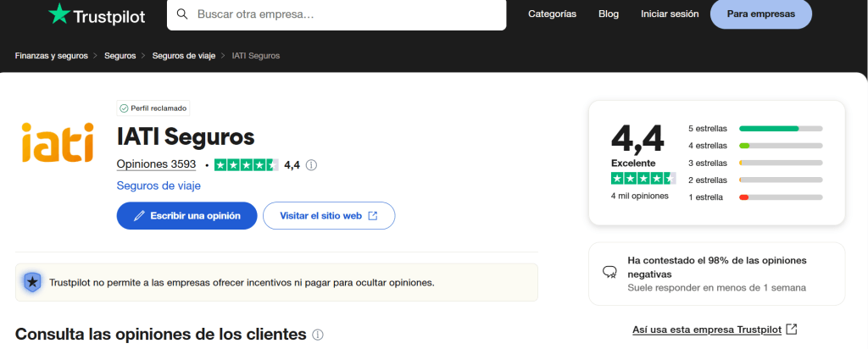Click the Perfil reclamado verified badge
This screenshot has height=349, width=868.
[153, 108]
